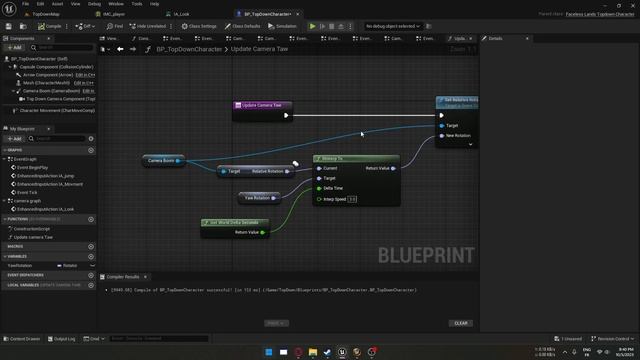Add a new variable with plus icon
Image resolution: width=640 pixels, height=360 pixels.
91,257
